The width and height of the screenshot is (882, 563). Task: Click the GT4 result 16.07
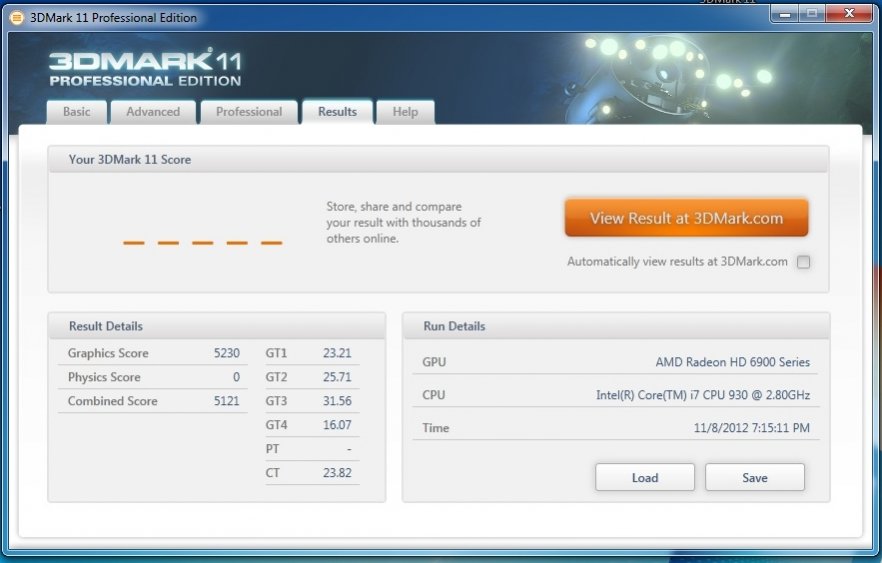tap(337, 425)
